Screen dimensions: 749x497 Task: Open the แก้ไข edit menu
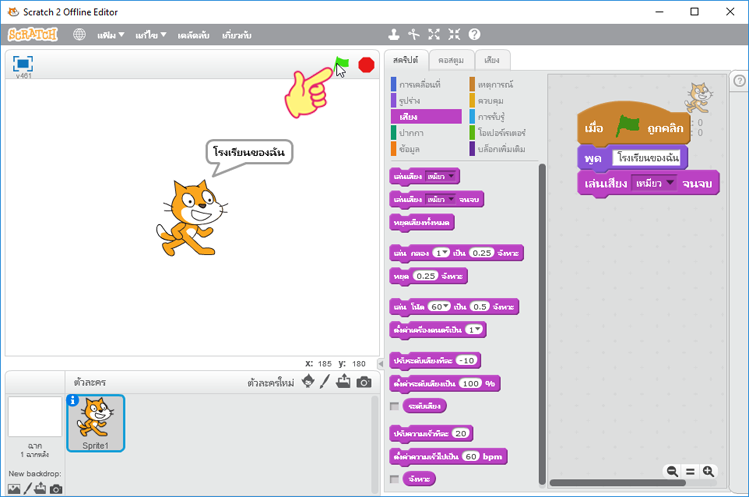point(152,35)
